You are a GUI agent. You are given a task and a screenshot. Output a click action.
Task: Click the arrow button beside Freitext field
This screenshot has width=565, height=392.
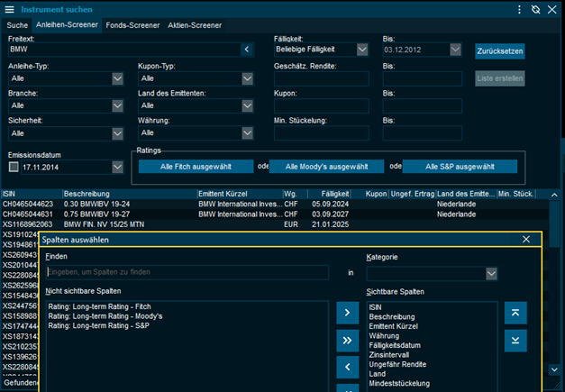248,50
